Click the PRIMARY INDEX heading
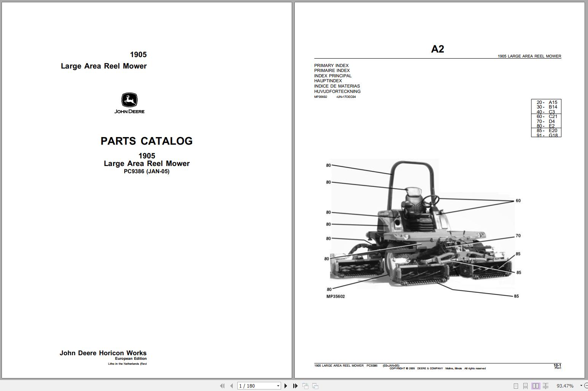This screenshot has width=588, height=391. (331, 65)
